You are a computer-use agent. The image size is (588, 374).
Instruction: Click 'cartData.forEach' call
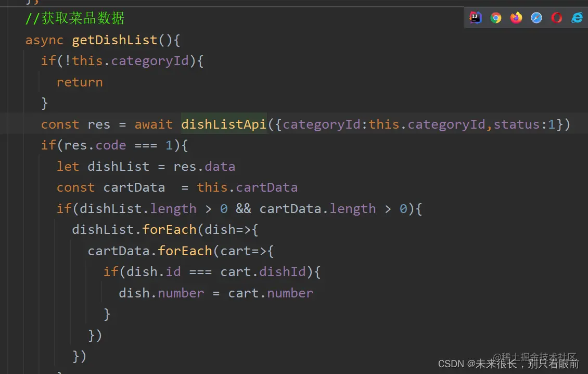(150, 251)
